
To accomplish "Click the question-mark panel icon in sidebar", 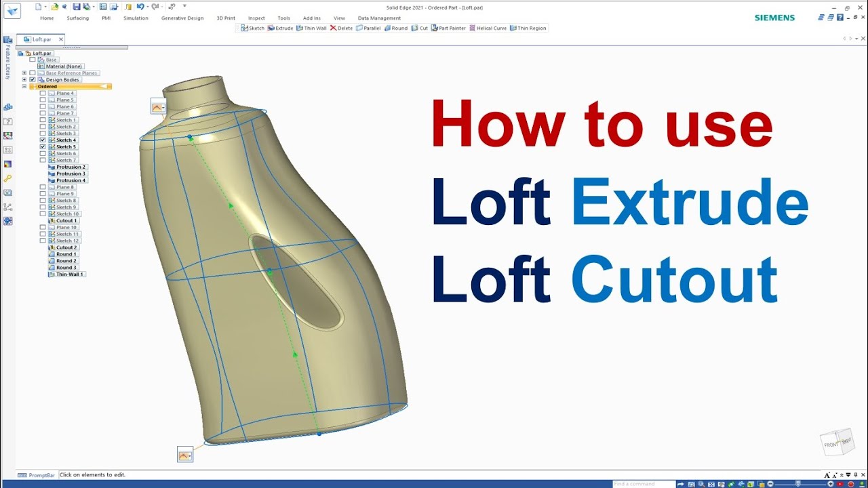I will (7, 121).
